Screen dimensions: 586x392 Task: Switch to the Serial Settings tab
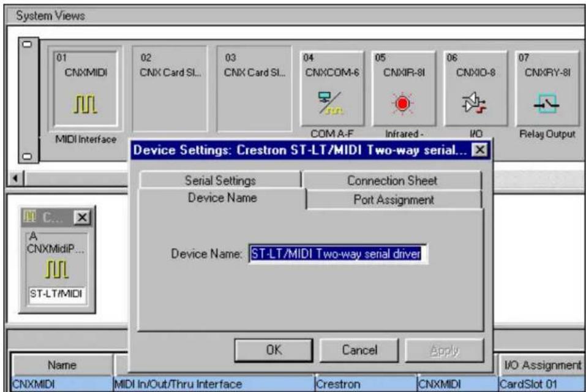(x=220, y=180)
